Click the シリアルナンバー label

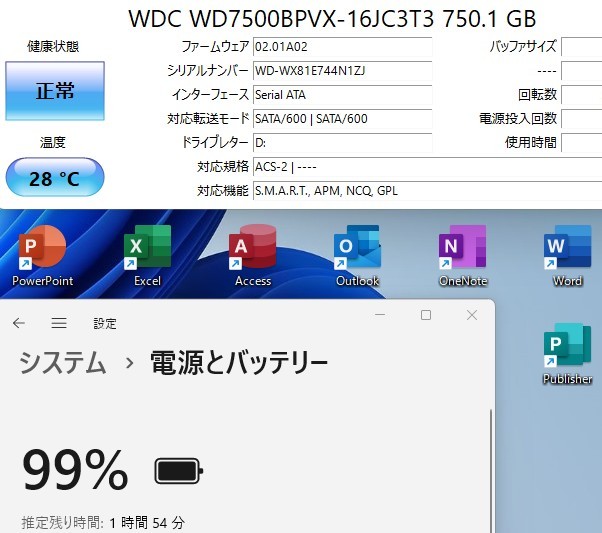coord(208,71)
